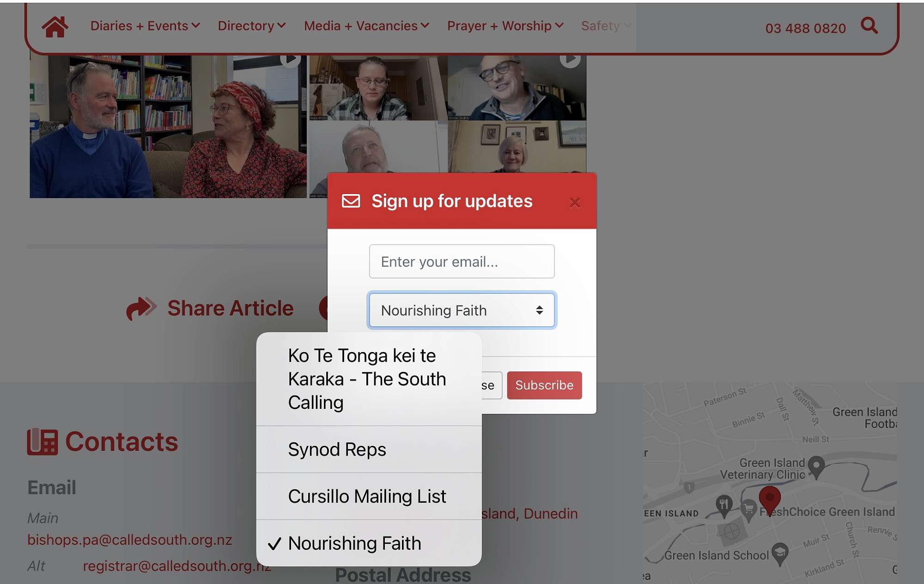Click Green Island School map marker
Viewport: 924px width, 584px height.
tap(780, 553)
